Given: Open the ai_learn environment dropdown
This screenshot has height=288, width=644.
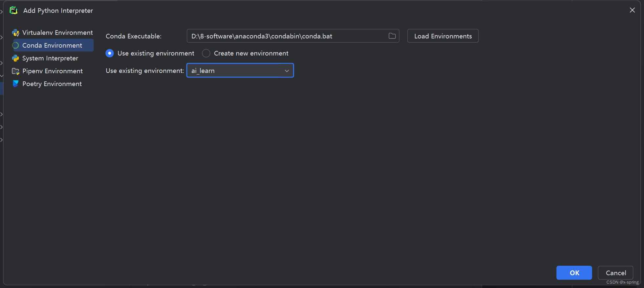Looking at the screenshot, I should [x=240, y=71].
